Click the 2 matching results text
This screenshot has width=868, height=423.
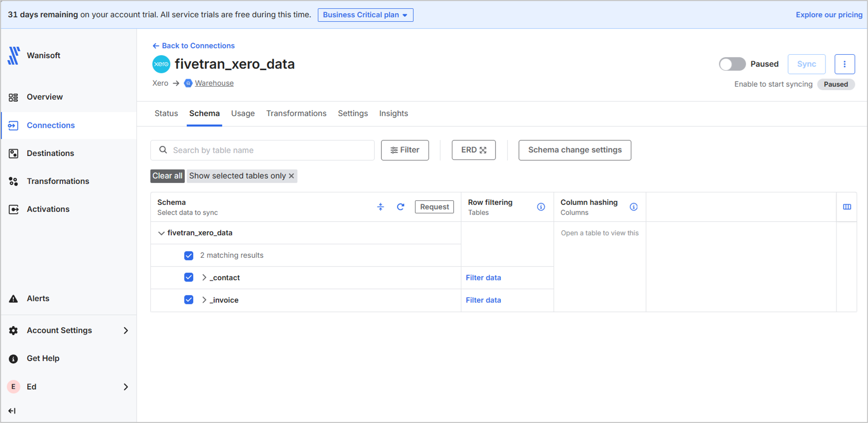[x=231, y=255]
